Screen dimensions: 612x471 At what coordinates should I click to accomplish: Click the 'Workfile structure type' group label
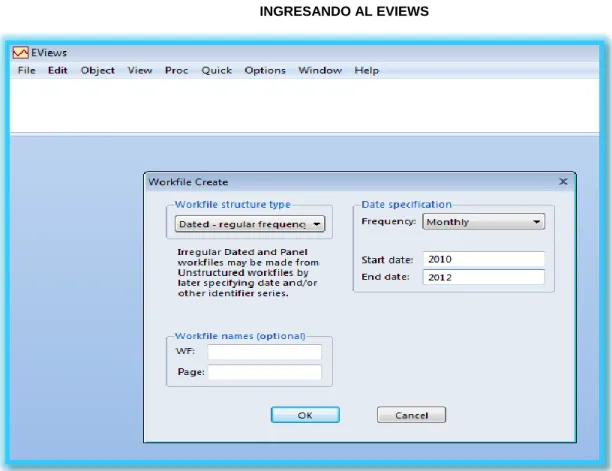pos(233,204)
